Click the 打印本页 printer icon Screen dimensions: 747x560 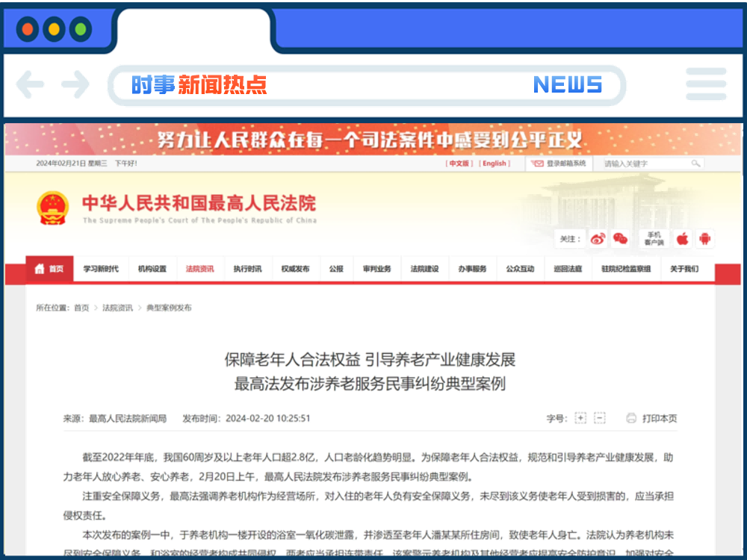[x=631, y=418]
